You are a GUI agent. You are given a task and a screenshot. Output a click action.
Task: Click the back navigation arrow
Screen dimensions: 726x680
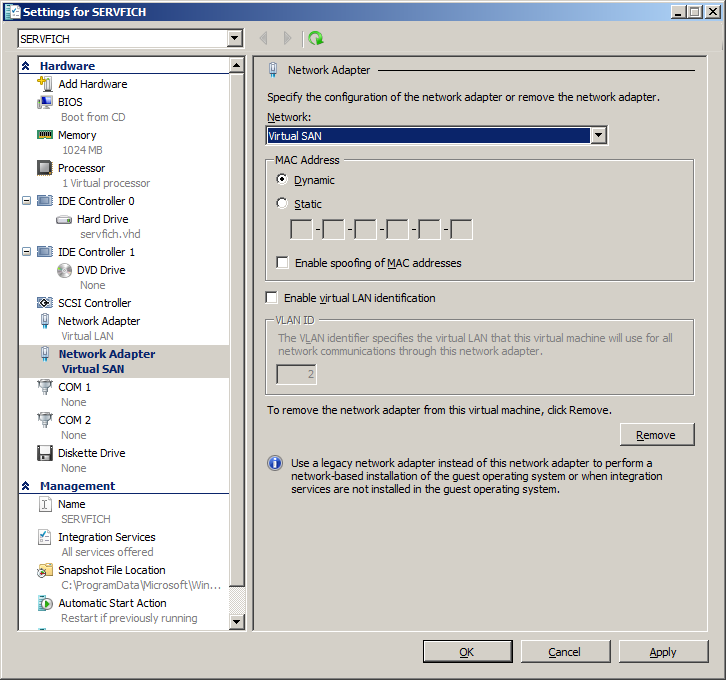pos(264,38)
